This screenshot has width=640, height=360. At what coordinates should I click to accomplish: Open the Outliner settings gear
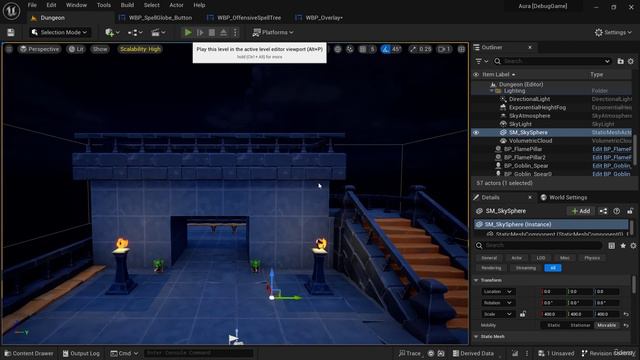coord(631,61)
